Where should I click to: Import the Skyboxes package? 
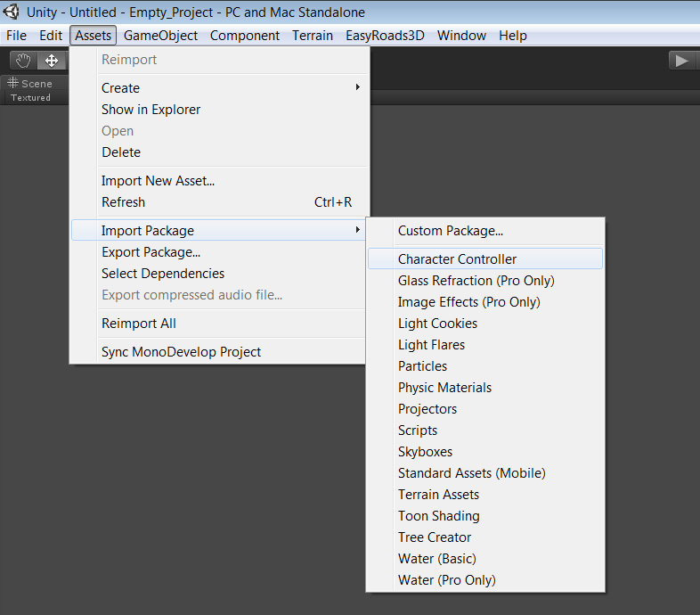pos(485,452)
